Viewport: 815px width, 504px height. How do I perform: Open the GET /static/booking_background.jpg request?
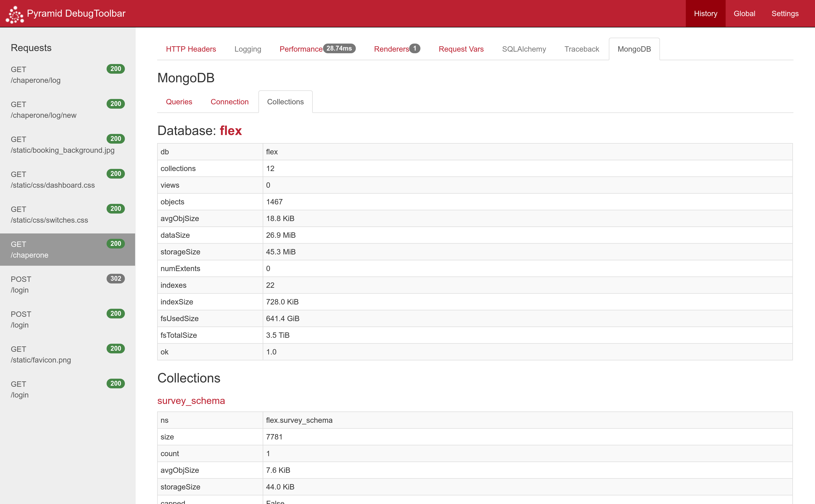coord(68,145)
